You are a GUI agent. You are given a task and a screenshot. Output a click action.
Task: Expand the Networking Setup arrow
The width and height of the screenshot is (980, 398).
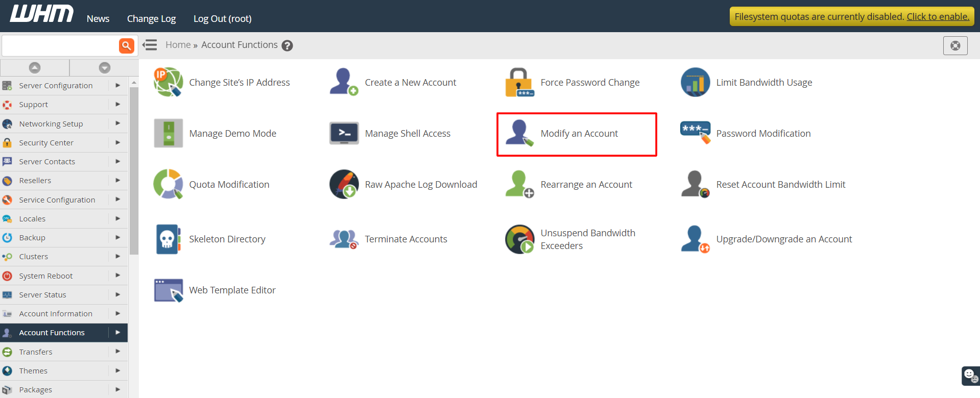pos(118,123)
